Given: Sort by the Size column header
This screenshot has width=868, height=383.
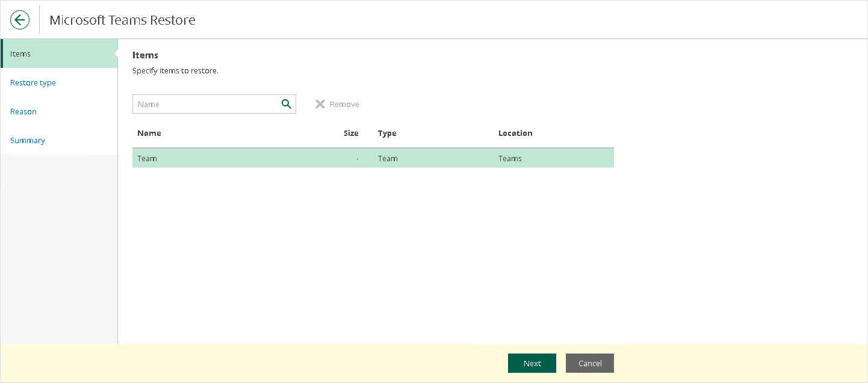Looking at the screenshot, I should pos(351,133).
